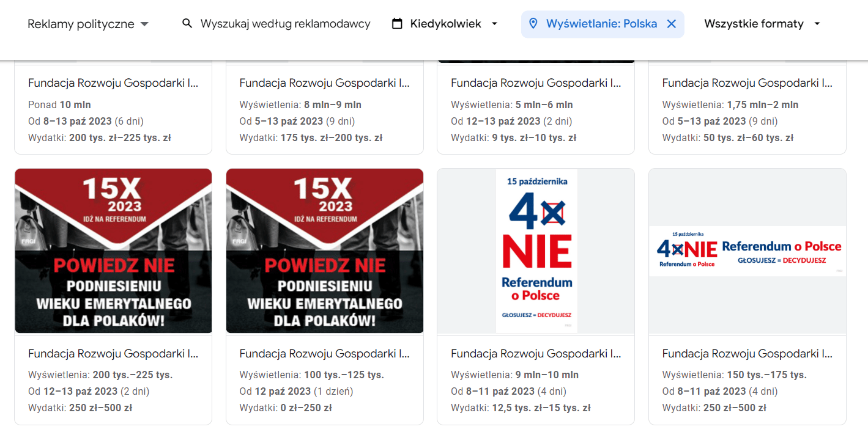Viewport: 868px width, 432px height.
Task: Click advertiser name on 100 tys.–125 tys. card
Action: pyautogui.click(x=325, y=354)
